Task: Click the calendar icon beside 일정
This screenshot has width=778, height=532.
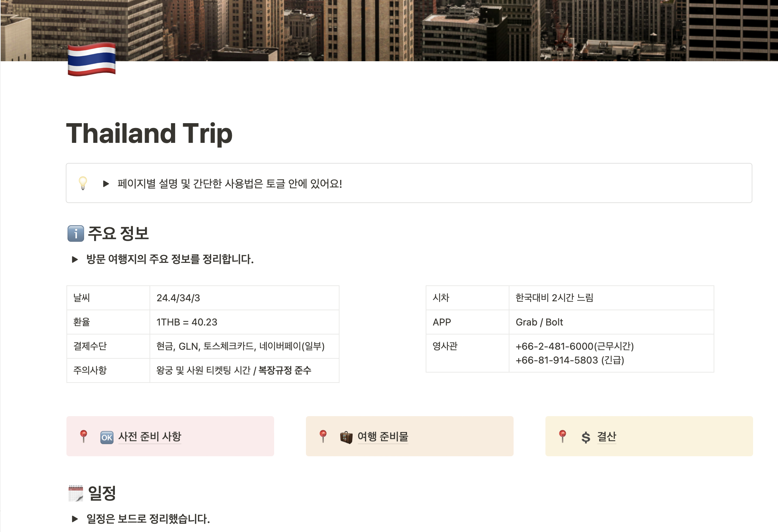Action: 75,493
